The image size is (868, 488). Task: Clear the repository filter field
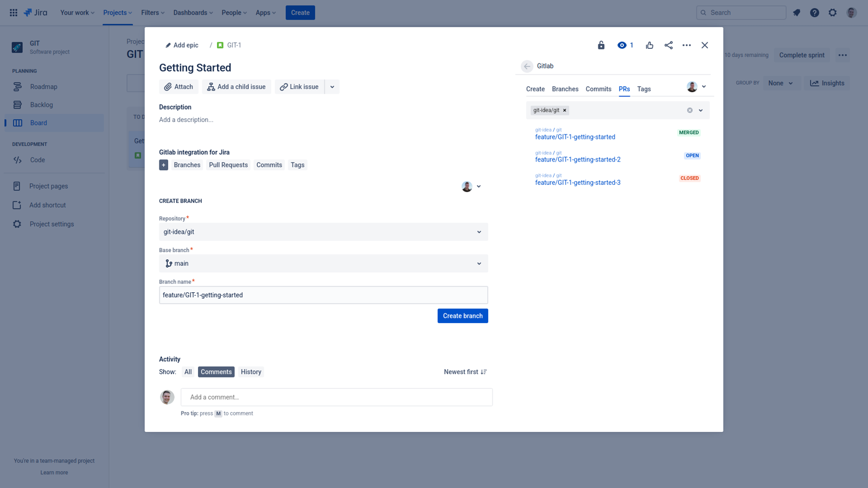coord(690,110)
